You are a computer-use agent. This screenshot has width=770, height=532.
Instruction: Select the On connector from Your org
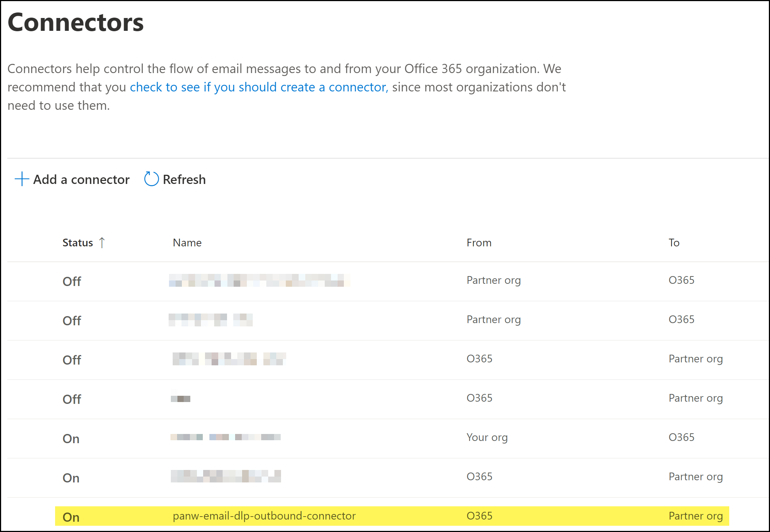click(x=225, y=437)
